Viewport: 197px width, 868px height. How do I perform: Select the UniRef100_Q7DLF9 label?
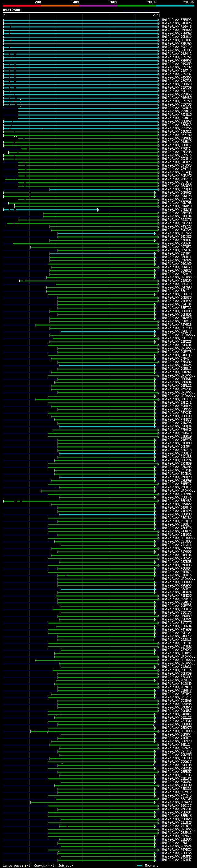click(x=177, y=209)
